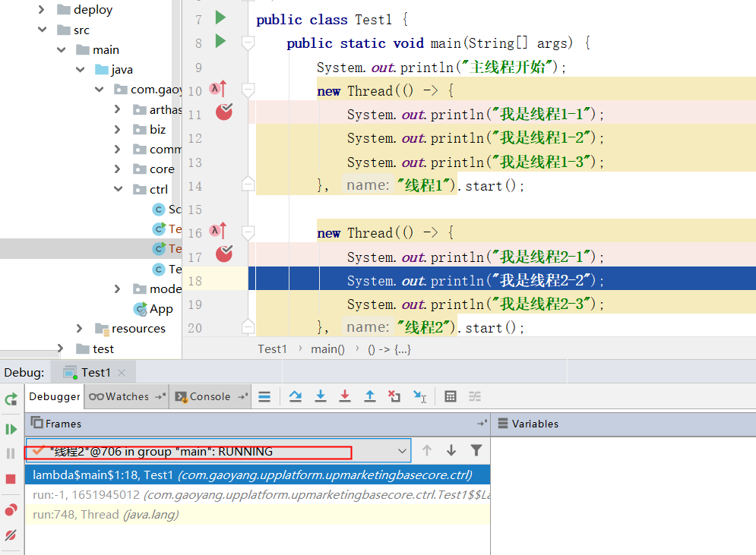This screenshot has height=555, width=756.
Task: Open Evaluate Expression calculator icon
Action: [x=451, y=396]
